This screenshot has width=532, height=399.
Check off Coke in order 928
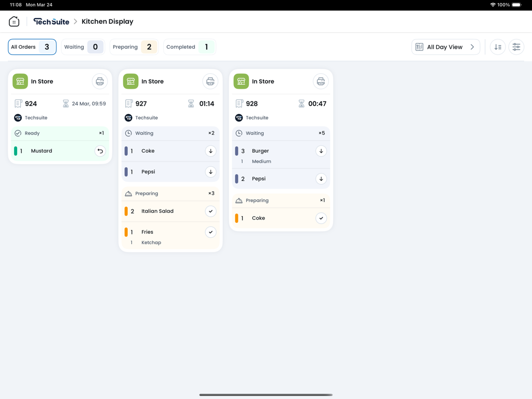(x=321, y=218)
